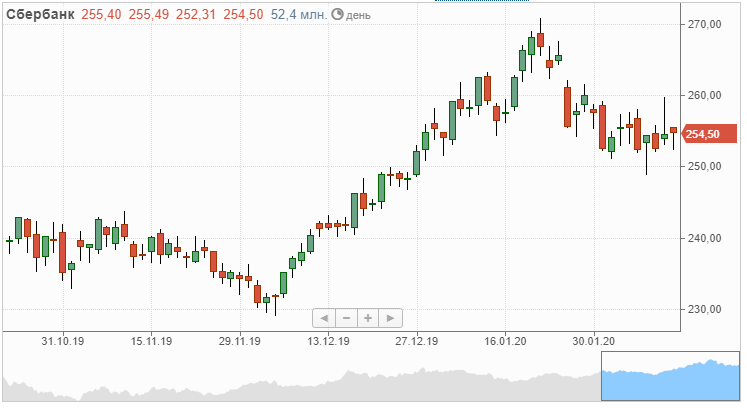Click the 15.11.19 date label

pos(151,342)
